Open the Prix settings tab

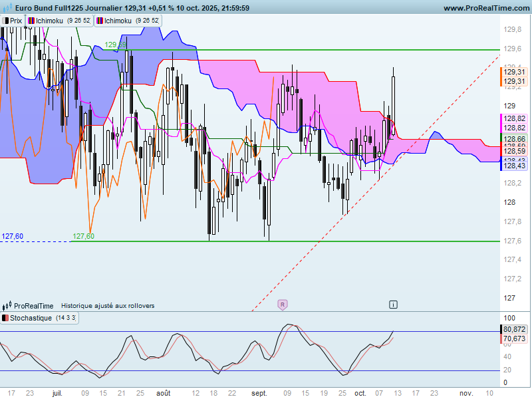pos(12,21)
